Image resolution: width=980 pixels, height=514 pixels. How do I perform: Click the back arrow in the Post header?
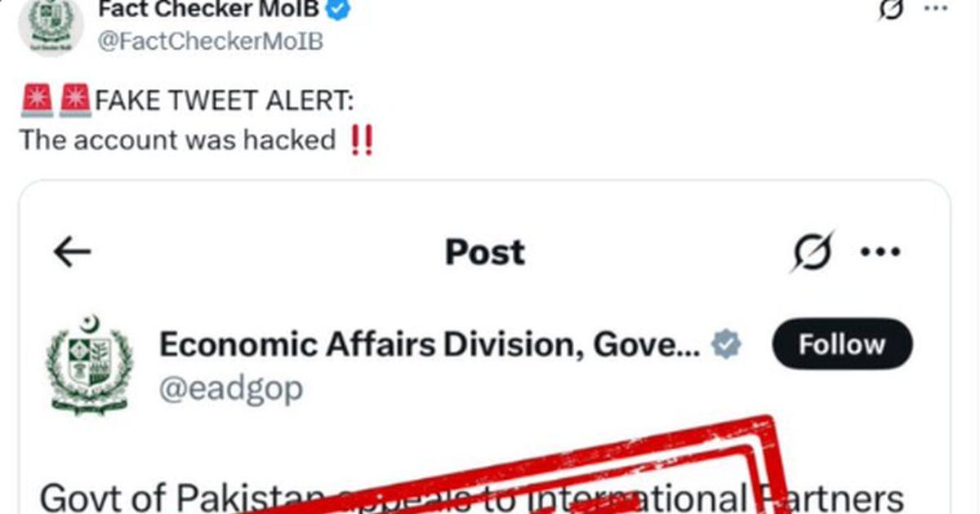point(72,253)
